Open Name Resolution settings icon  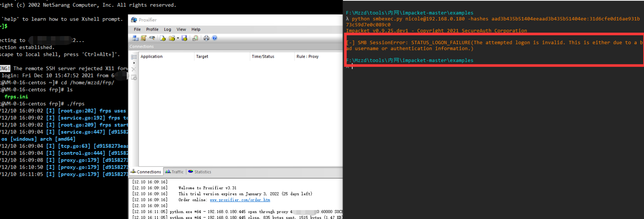click(152, 38)
